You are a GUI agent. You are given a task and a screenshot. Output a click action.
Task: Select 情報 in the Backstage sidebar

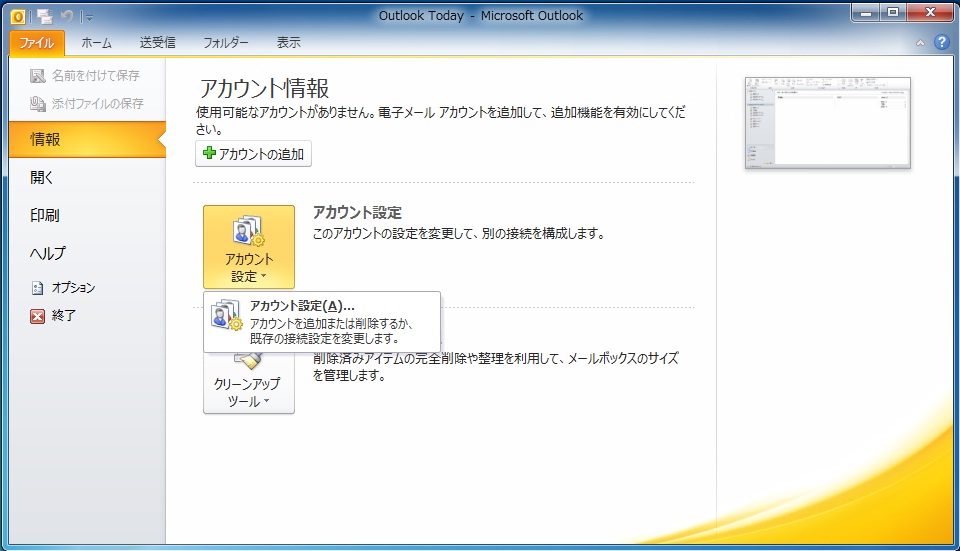88,139
